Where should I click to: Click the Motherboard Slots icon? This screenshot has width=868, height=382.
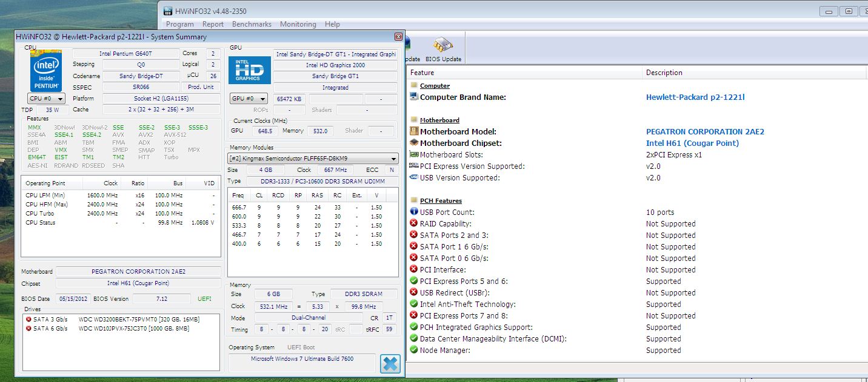click(x=414, y=154)
